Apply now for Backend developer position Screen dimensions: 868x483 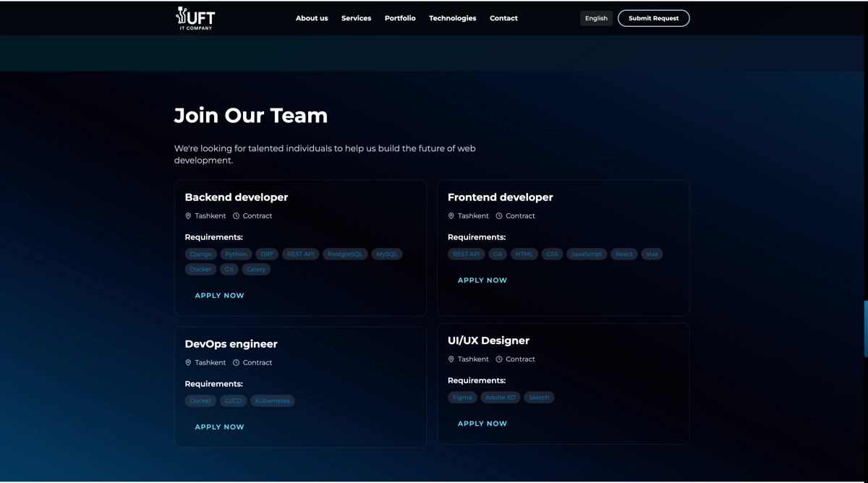219,296
